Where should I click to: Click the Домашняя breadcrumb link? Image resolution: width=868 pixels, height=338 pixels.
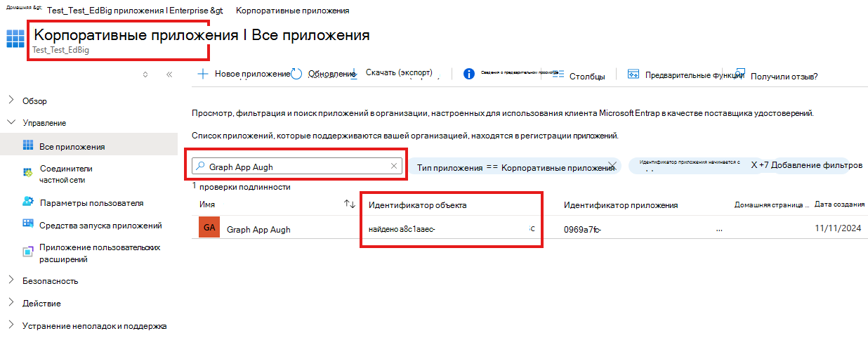[x=24, y=8]
